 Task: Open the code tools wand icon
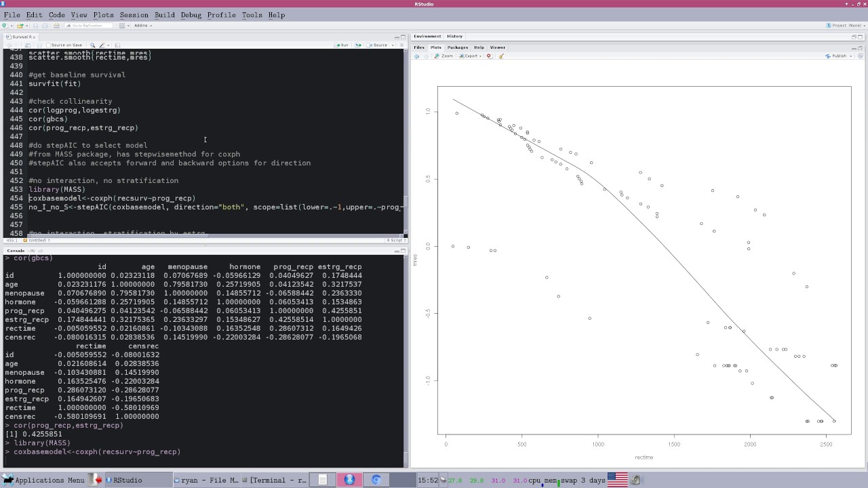point(102,45)
